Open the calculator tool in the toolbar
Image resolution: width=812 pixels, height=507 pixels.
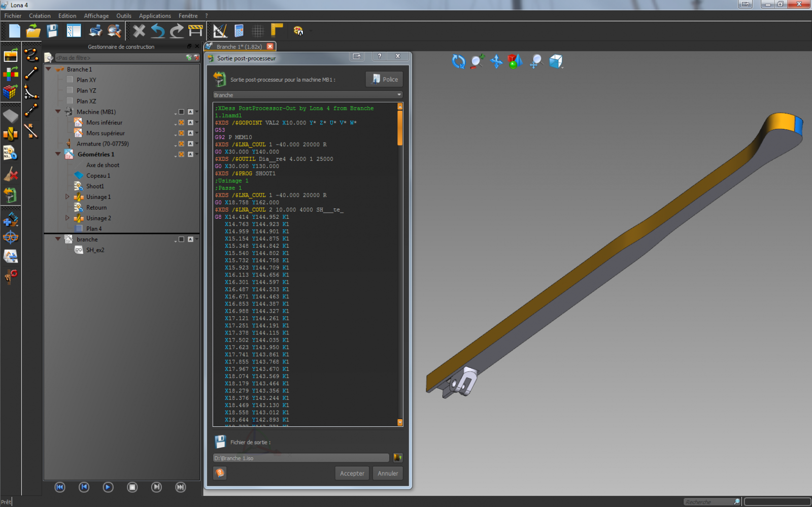pyautogui.click(x=239, y=31)
